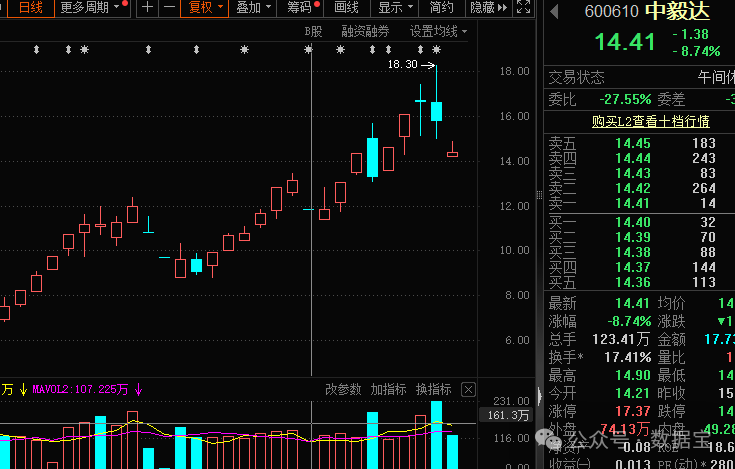
Task: Click the 融资融券 margin trading tag
Action: (365, 31)
